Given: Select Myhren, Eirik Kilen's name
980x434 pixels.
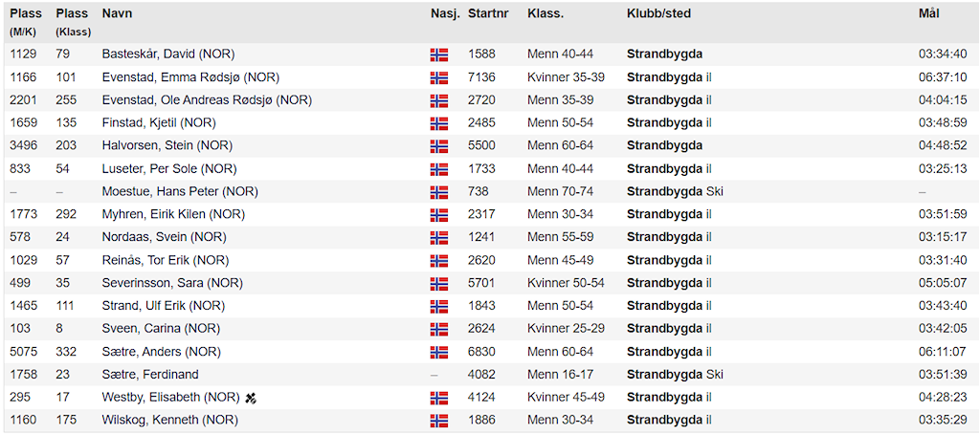Looking at the screenshot, I should click(x=173, y=214).
